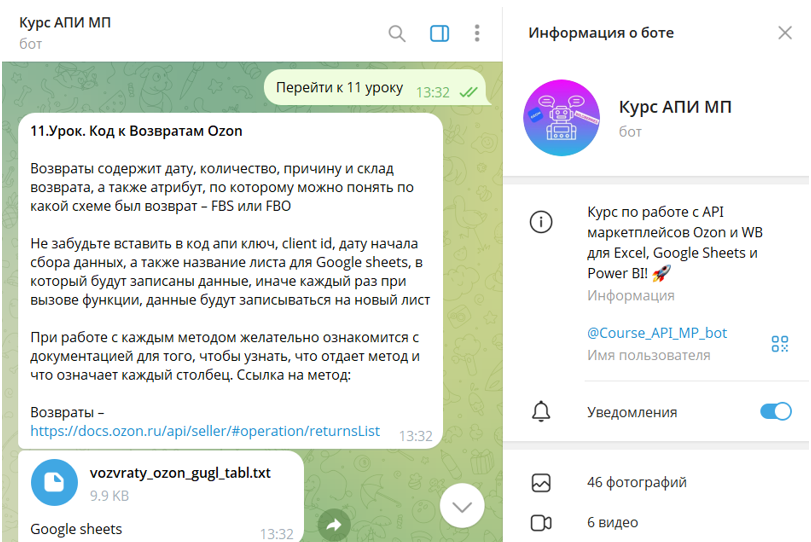
Task: Click the 9.9 KB file size text
Action: click(109, 496)
